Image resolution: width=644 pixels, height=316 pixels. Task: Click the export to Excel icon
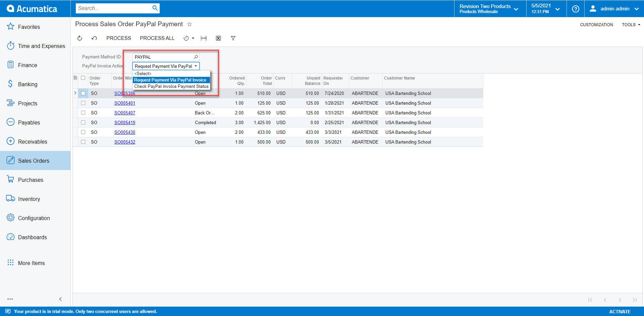218,38
